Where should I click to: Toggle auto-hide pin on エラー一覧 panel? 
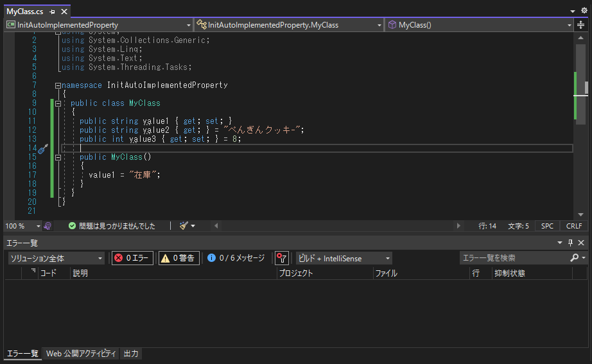point(570,243)
